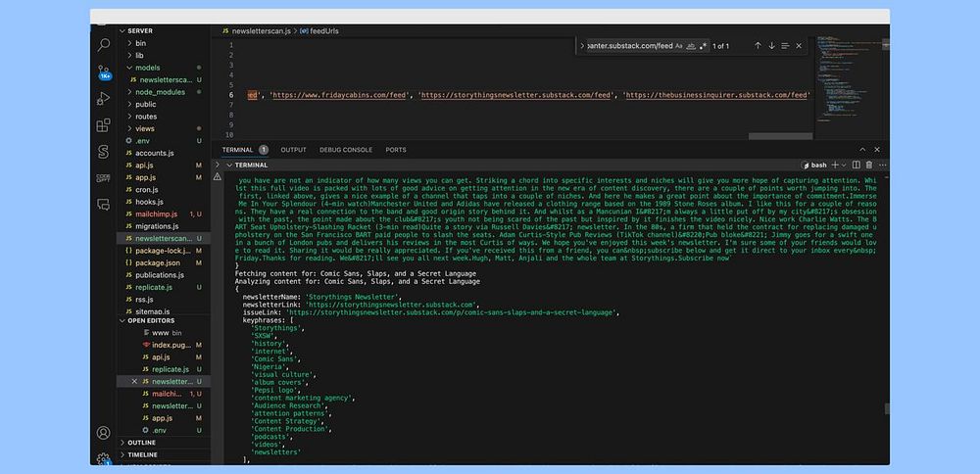Open the Search view in activity bar
The image size is (980, 474).
point(103,45)
